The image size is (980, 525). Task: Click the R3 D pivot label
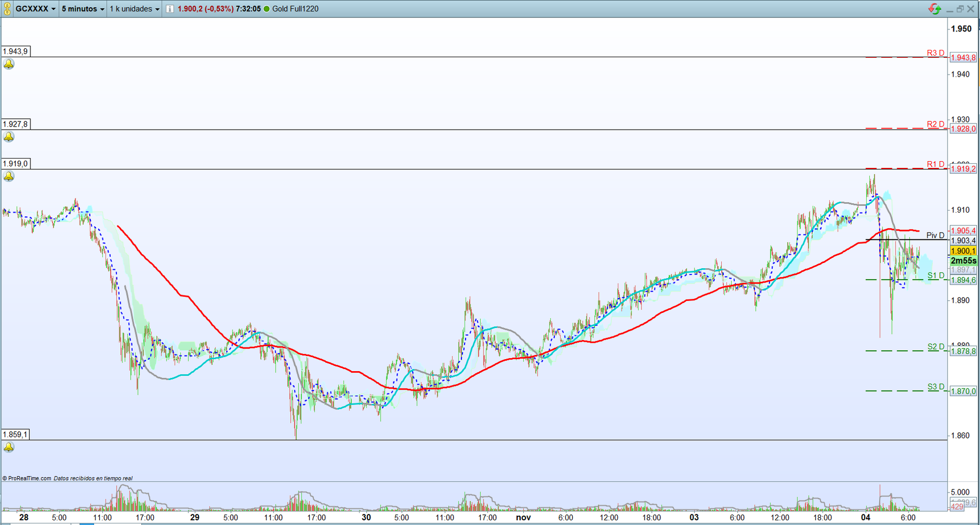[935, 53]
